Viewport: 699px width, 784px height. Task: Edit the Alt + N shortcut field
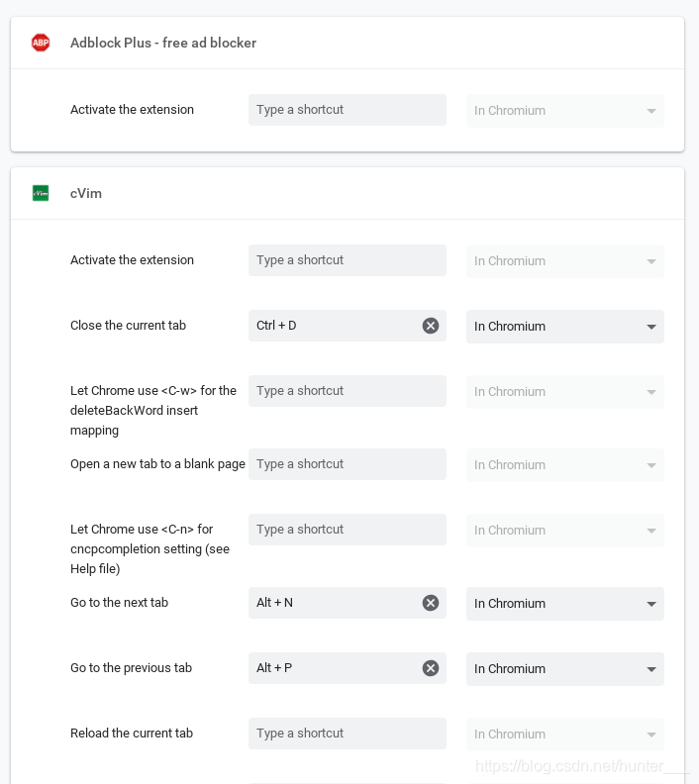(x=335, y=603)
